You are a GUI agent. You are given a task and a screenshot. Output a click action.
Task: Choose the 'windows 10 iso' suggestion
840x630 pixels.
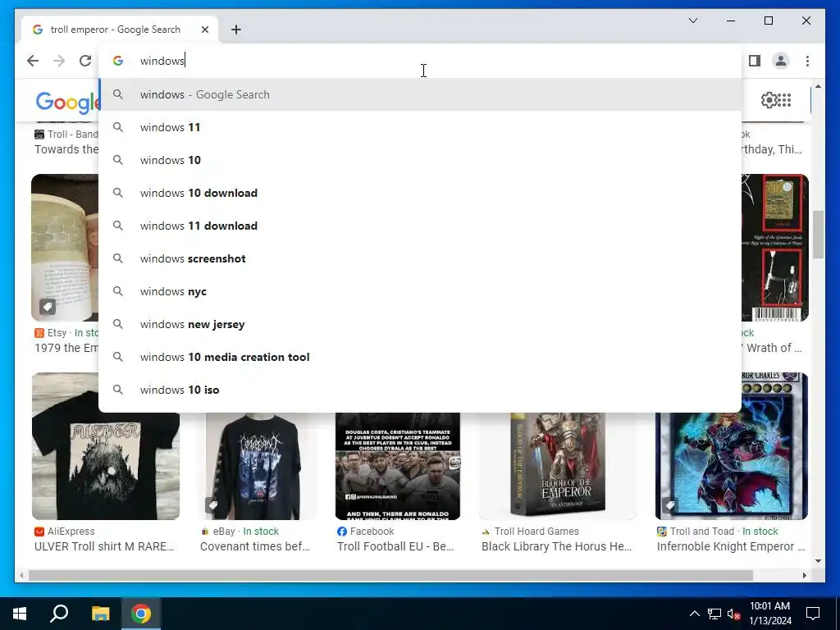click(420, 390)
